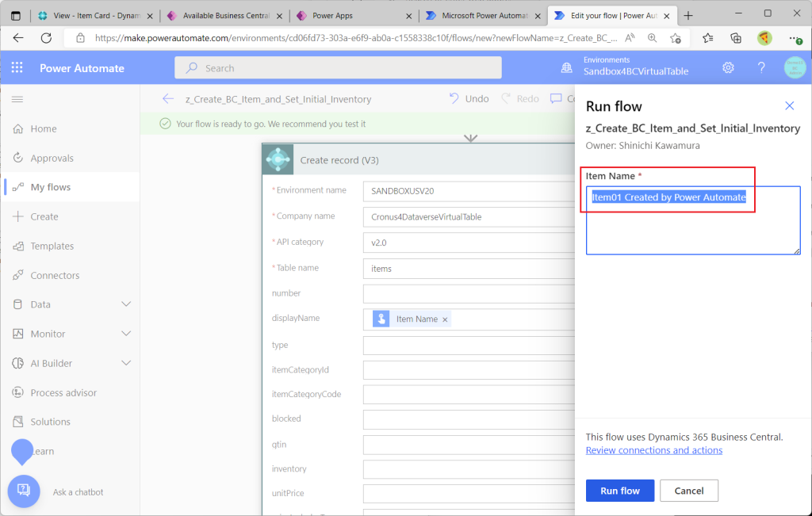Open a new browser tab
This screenshot has width=812, height=516.
(x=688, y=16)
